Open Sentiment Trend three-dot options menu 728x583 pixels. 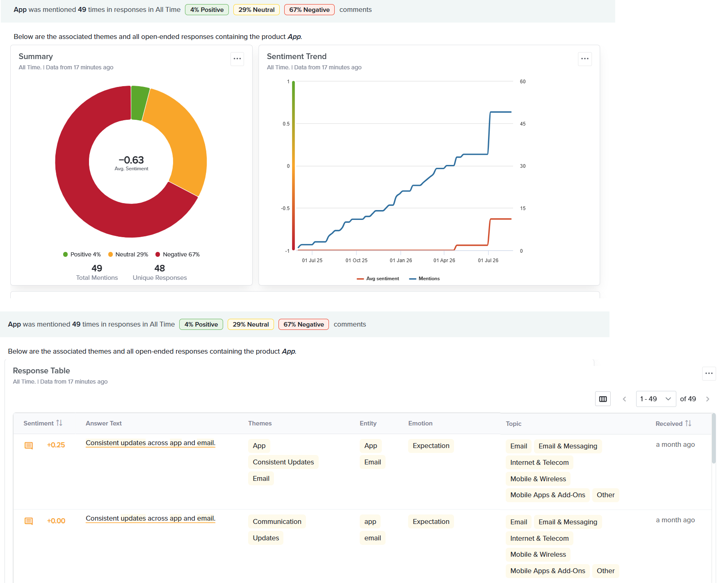[585, 59]
